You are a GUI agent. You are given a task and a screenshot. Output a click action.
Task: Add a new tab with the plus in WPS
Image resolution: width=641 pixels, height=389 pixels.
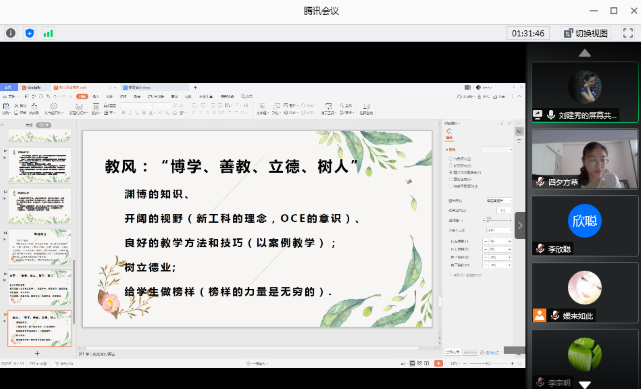coord(195,87)
